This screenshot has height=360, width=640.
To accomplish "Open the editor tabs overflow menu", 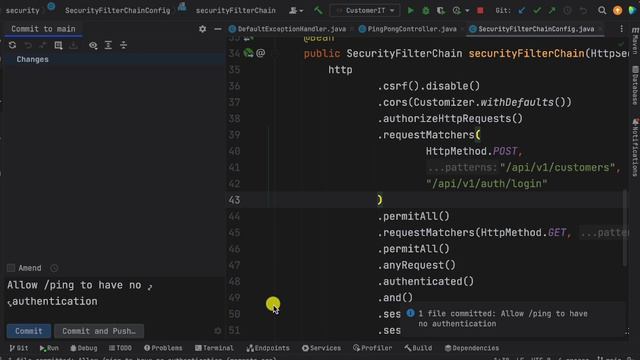I will (621, 29).
